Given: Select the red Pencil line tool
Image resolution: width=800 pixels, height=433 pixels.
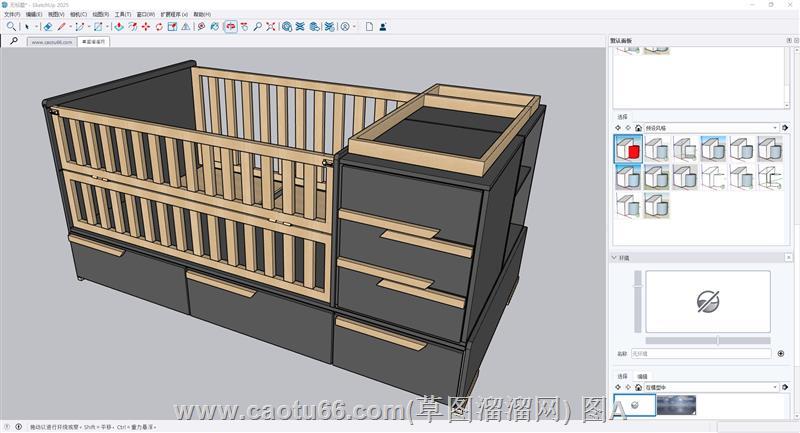Looking at the screenshot, I should [62, 27].
